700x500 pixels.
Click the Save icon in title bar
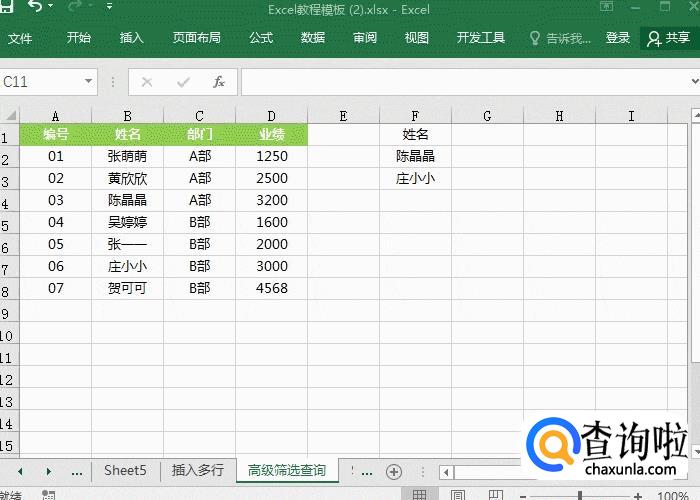pos(6,5)
